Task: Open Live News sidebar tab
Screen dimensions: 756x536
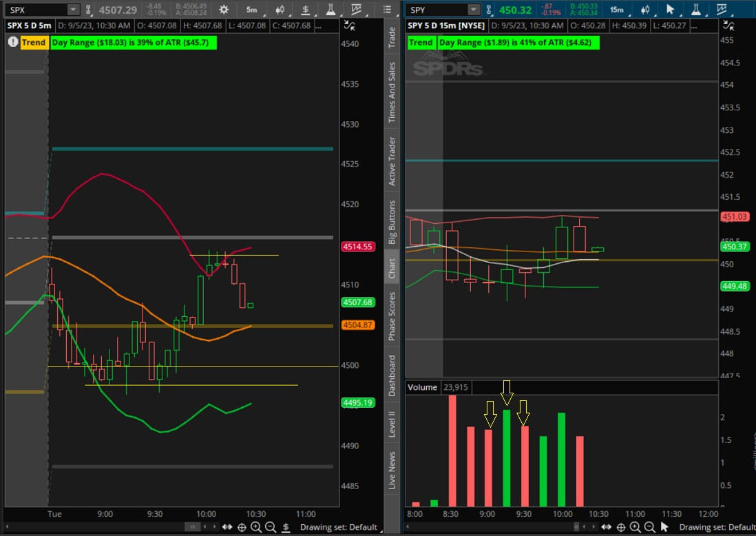Action: pos(392,471)
